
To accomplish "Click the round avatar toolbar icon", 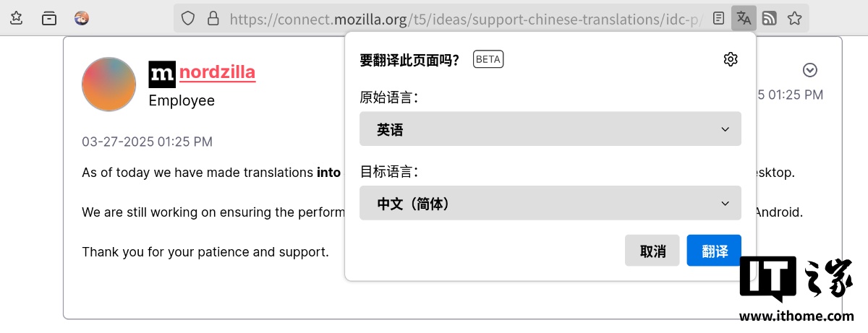I will (82, 18).
